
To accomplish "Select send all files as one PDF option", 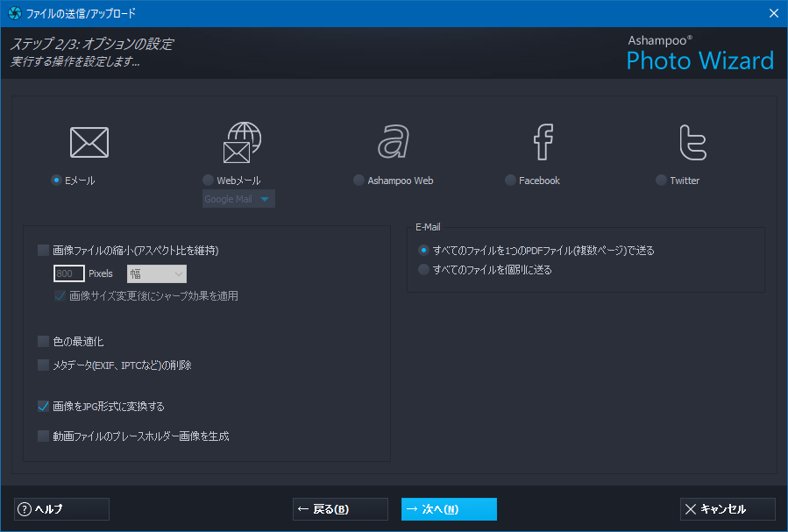I will [423, 250].
